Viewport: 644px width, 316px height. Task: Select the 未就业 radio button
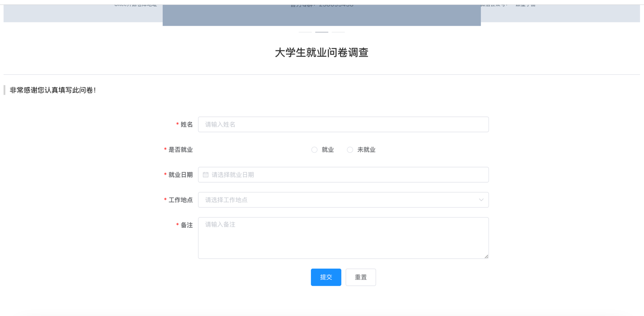coord(350,150)
